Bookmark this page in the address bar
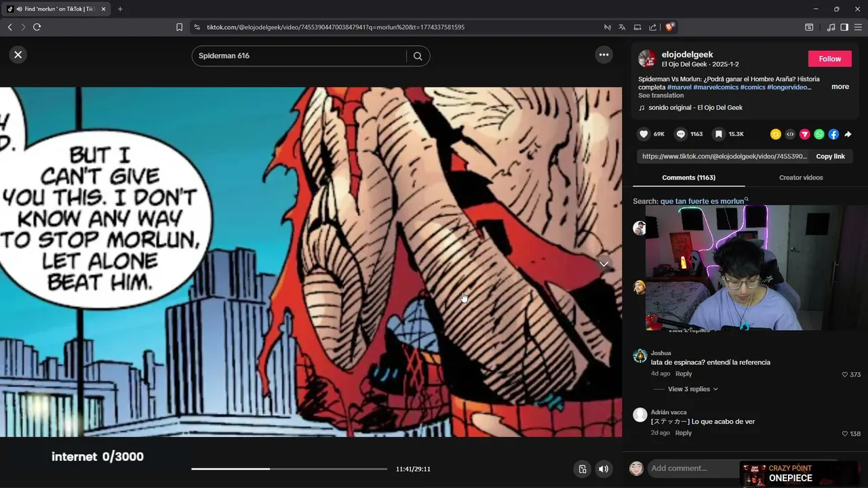 point(179,27)
